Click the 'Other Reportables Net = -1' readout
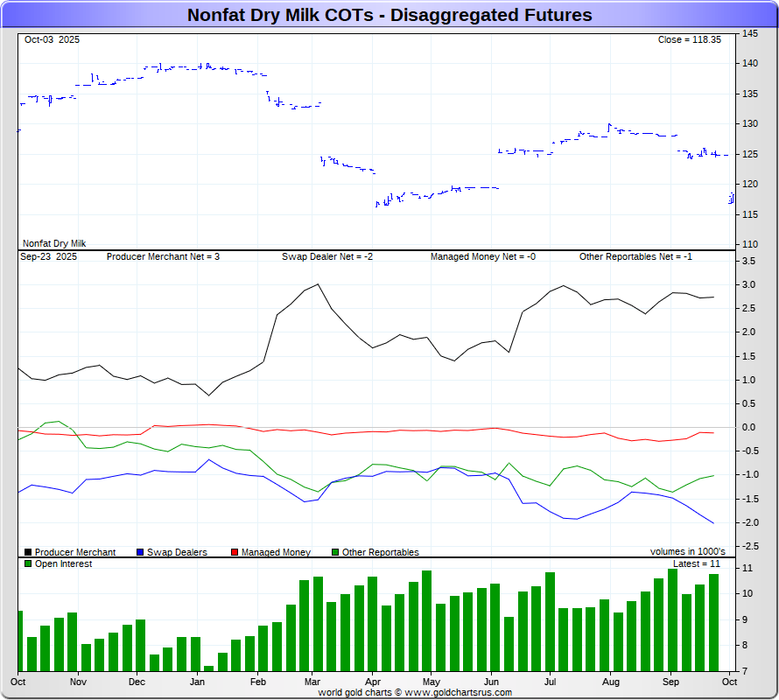The height and width of the screenshot is (700, 779). tap(635, 257)
